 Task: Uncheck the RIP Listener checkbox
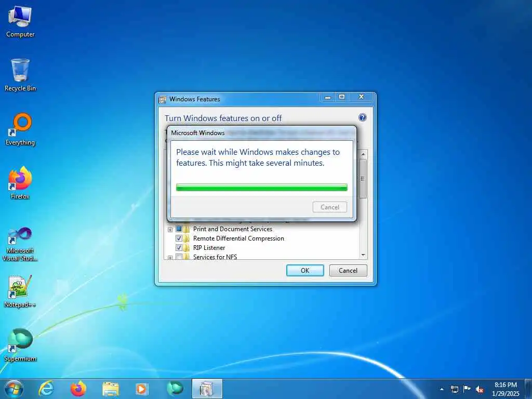[x=179, y=248]
